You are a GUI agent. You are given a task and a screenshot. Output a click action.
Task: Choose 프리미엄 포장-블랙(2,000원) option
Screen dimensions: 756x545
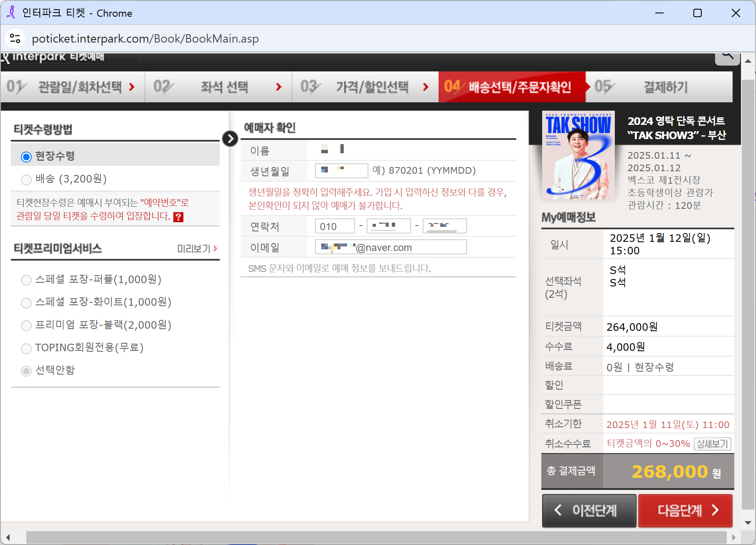coord(26,325)
